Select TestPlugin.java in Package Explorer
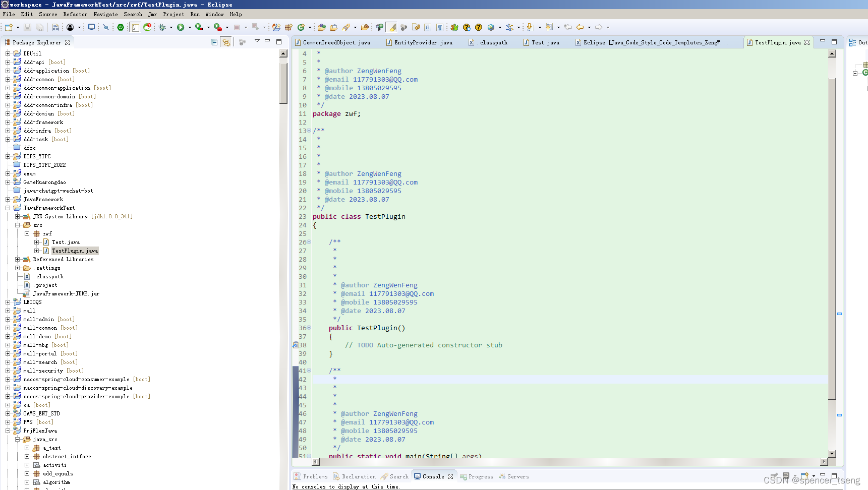Screen dimensions: 868x490 [75, 251]
